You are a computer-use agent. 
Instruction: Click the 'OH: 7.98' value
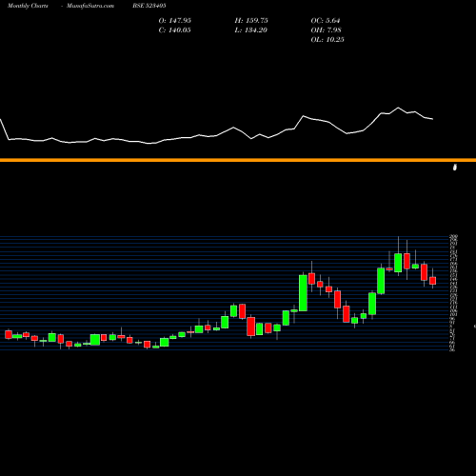pyautogui.click(x=326, y=30)
